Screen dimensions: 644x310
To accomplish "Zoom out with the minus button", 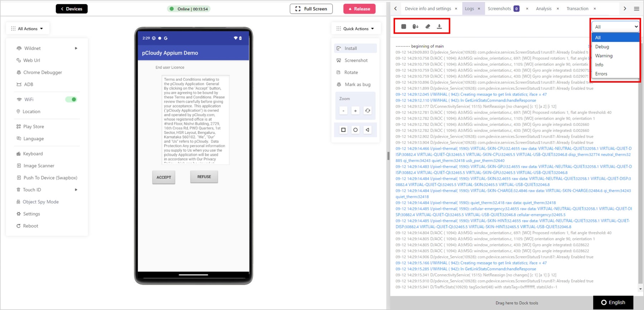I will coord(343,110).
